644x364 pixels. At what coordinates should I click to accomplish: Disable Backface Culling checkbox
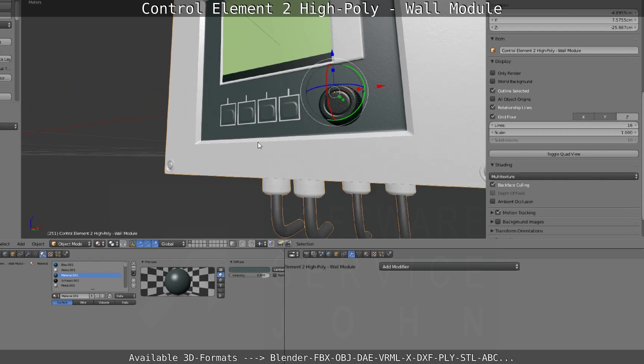click(493, 185)
